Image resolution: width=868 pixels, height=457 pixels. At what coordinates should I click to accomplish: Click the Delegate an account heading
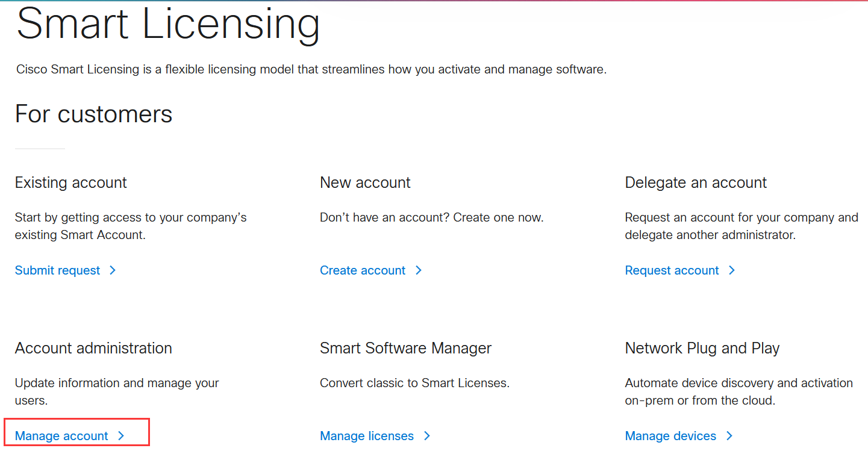point(696,182)
